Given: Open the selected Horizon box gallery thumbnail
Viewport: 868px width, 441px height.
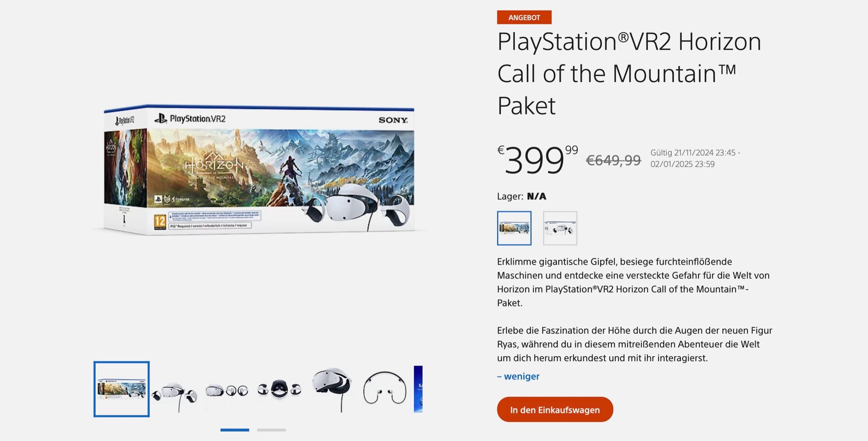Looking at the screenshot, I should 122,389.
